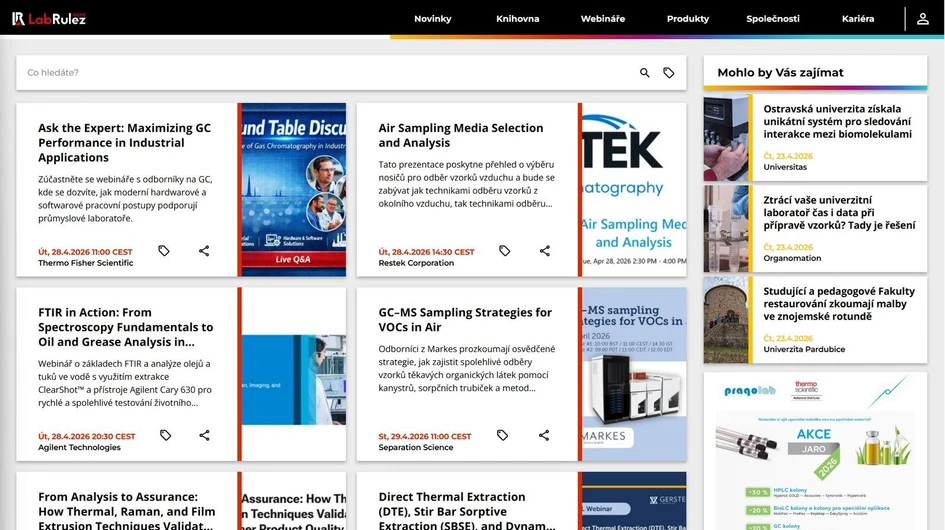The width and height of the screenshot is (945, 530).
Task: Tag the Ask the Expert GC webinar
Action: coord(165,251)
